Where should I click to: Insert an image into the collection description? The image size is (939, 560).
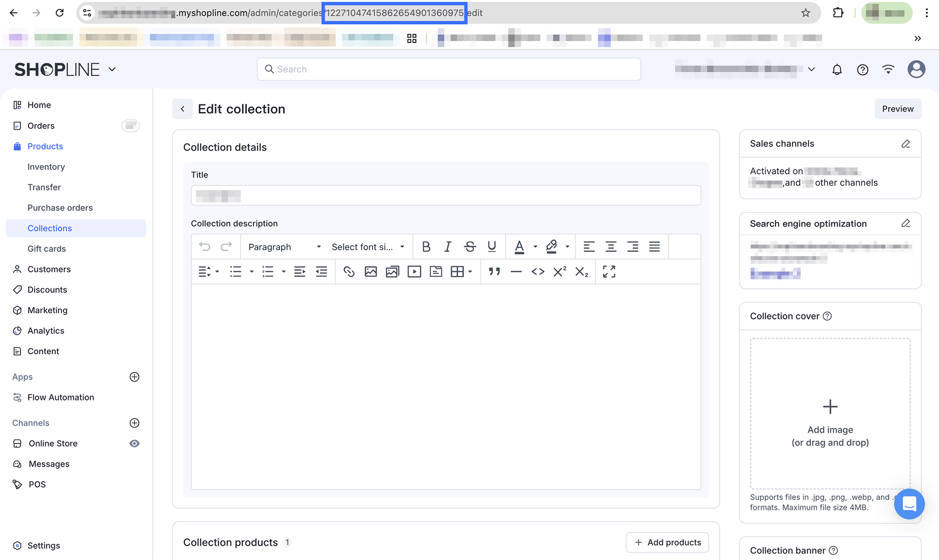(371, 271)
